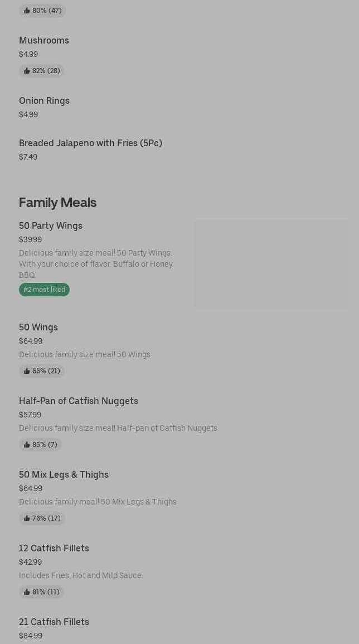The image size is (359, 644).
Task: Click thumbs-up icon on 12 Catfish Fillets rating
Action: click(27, 592)
